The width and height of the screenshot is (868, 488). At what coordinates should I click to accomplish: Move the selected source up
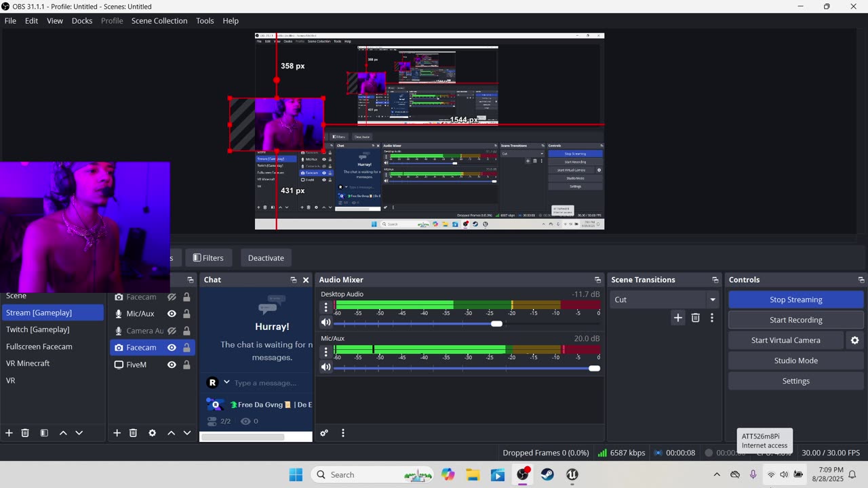tap(171, 433)
